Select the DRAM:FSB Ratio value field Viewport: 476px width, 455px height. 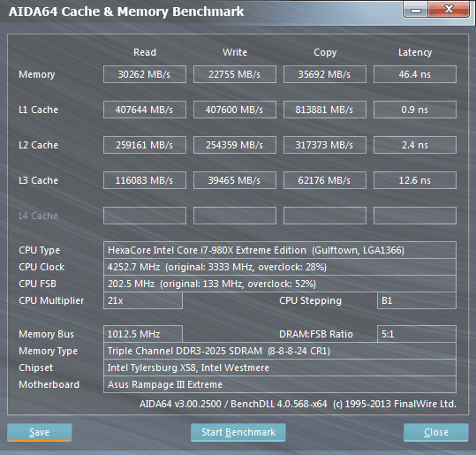417,334
